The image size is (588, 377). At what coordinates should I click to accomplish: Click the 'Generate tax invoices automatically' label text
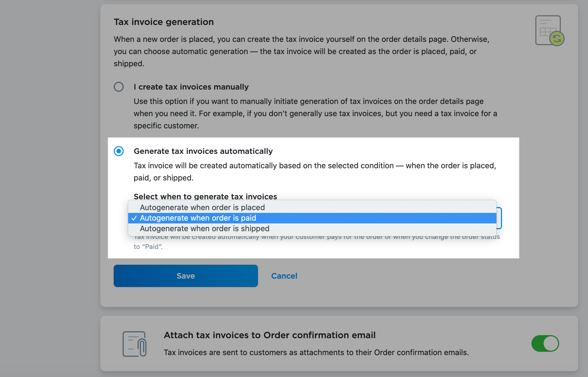(203, 151)
